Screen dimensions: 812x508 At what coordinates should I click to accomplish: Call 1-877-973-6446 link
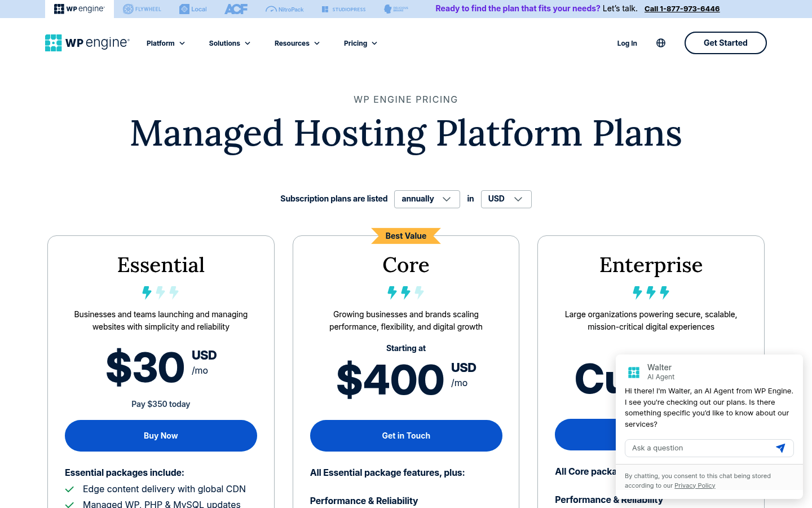click(x=682, y=8)
